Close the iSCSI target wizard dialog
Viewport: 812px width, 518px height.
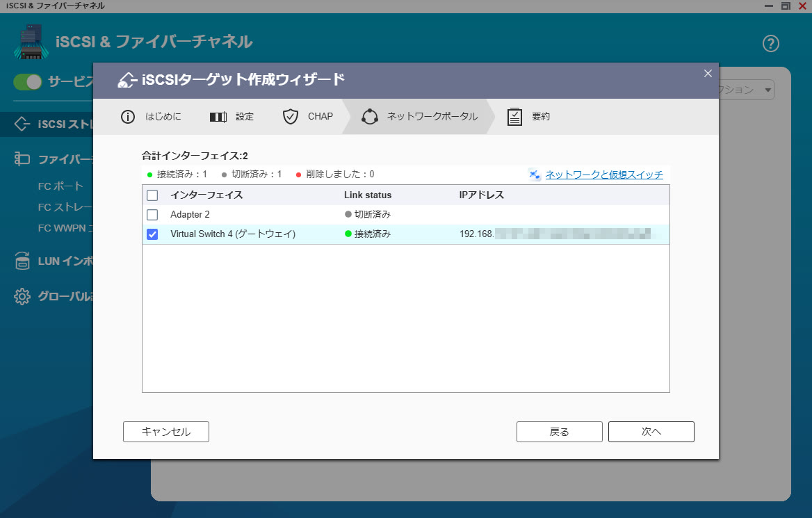pyautogui.click(x=708, y=74)
